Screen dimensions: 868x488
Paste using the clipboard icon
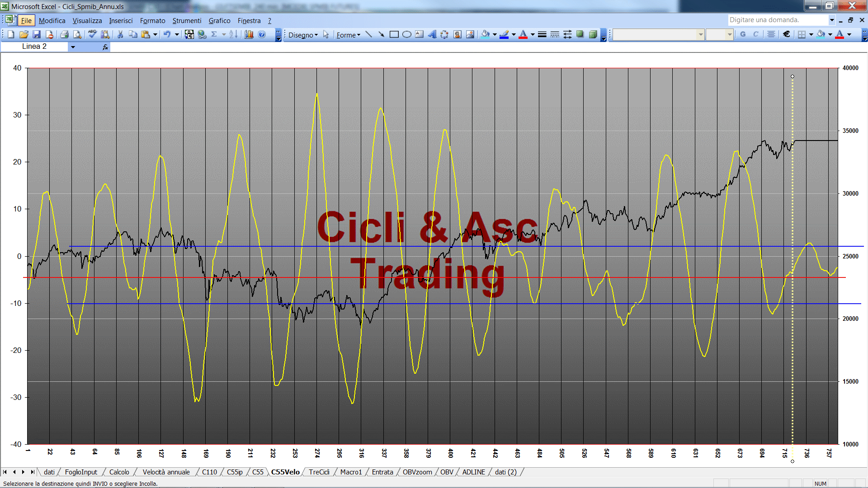coord(146,34)
